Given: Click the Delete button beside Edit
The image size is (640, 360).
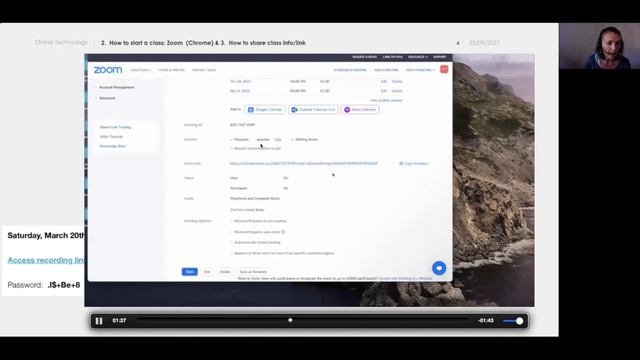Looking at the screenshot, I should (x=225, y=272).
